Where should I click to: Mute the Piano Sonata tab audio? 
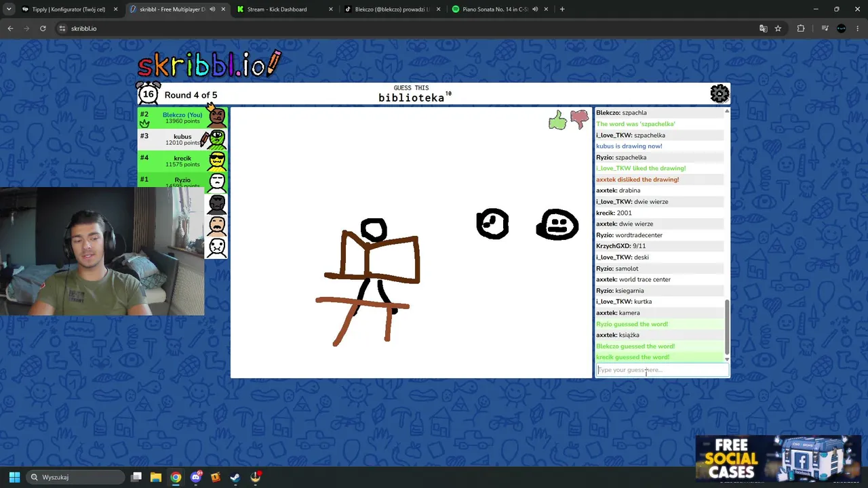[x=535, y=9]
